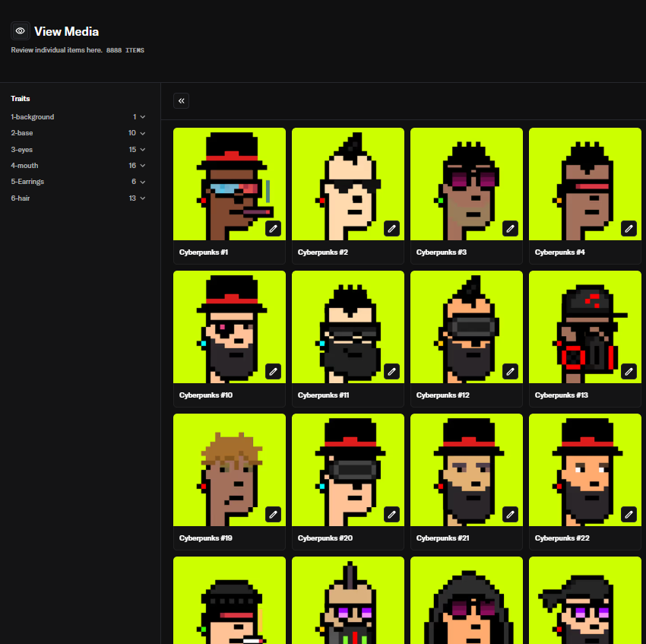
Task: Edit Cyberpunks #2 using its pencil icon
Action: coord(392,228)
